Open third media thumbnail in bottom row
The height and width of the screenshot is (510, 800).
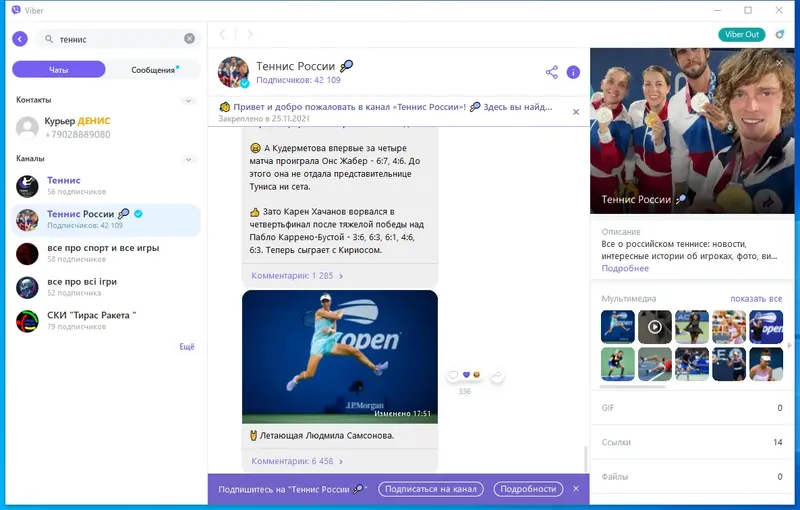692,364
